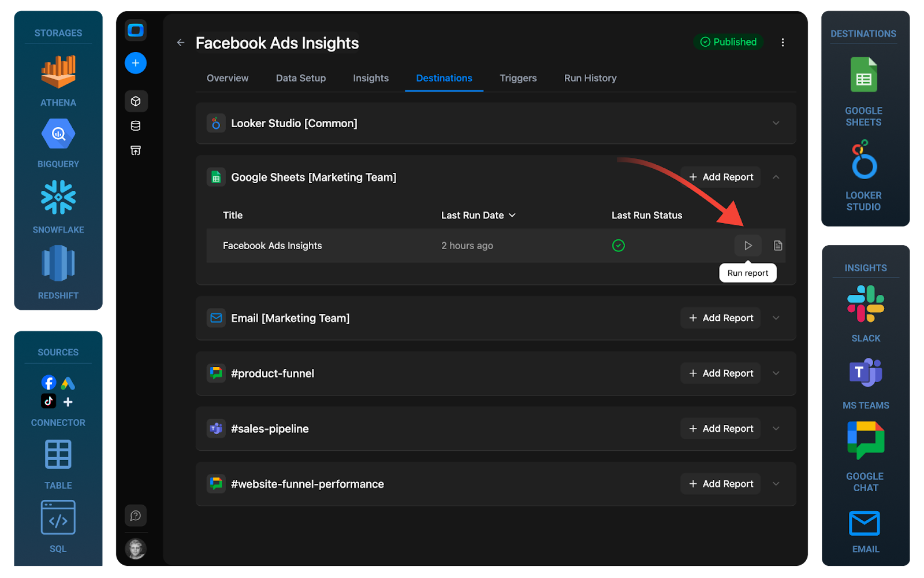Collapse the Google Sheets [Marketing Team] section
The image size is (924, 578).
(x=776, y=177)
